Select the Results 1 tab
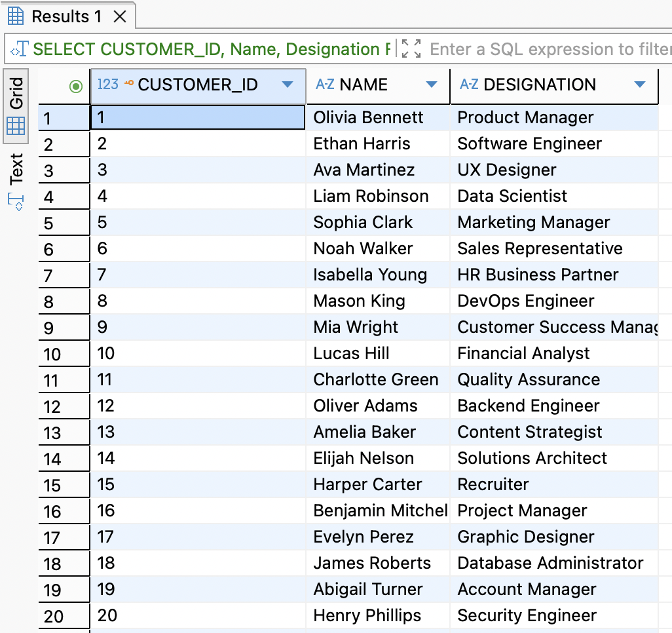 [69, 16]
